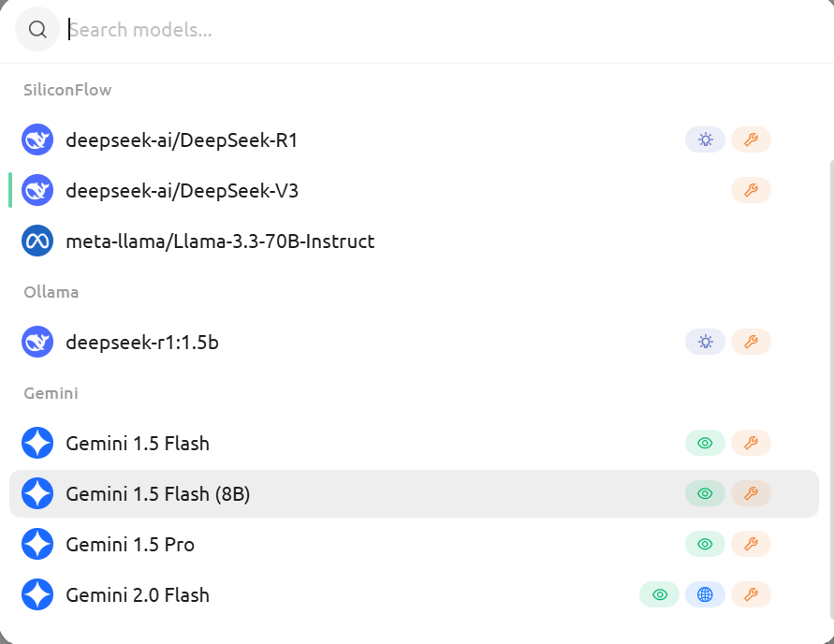Click the search magnifier icon

click(37, 29)
